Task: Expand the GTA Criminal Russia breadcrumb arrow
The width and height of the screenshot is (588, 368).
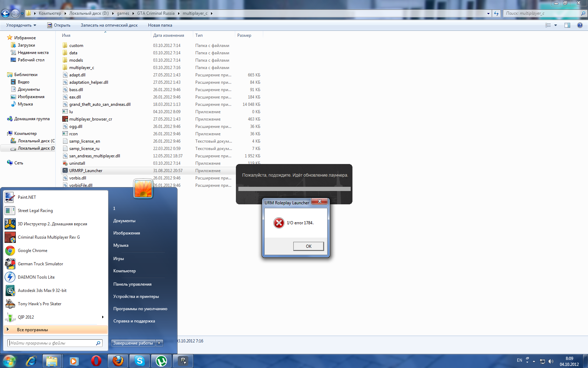Action: coord(178,13)
